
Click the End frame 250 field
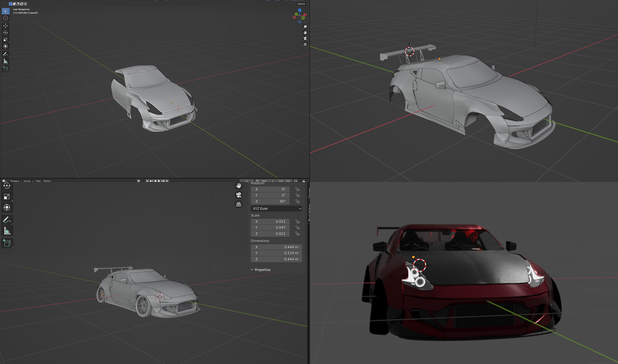click(285, 181)
